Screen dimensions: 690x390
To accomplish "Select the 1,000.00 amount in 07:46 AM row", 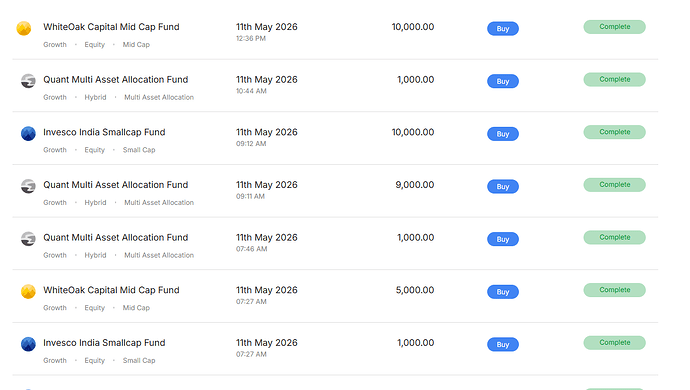I will point(415,237).
